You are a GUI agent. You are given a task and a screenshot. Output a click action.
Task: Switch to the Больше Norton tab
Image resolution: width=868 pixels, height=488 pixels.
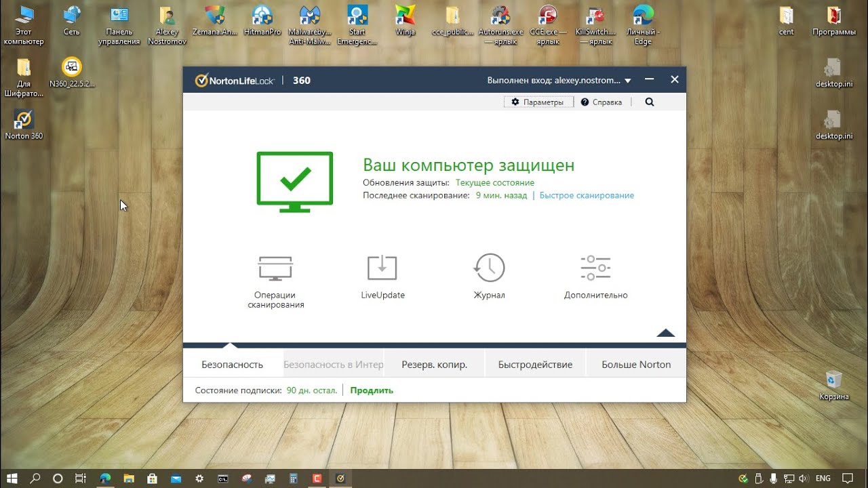[x=636, y=365]
